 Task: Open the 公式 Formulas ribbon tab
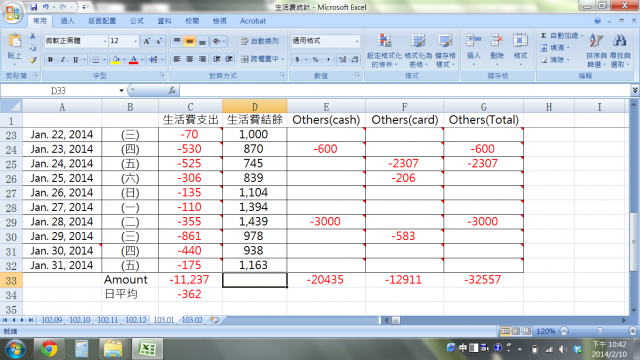137,21
